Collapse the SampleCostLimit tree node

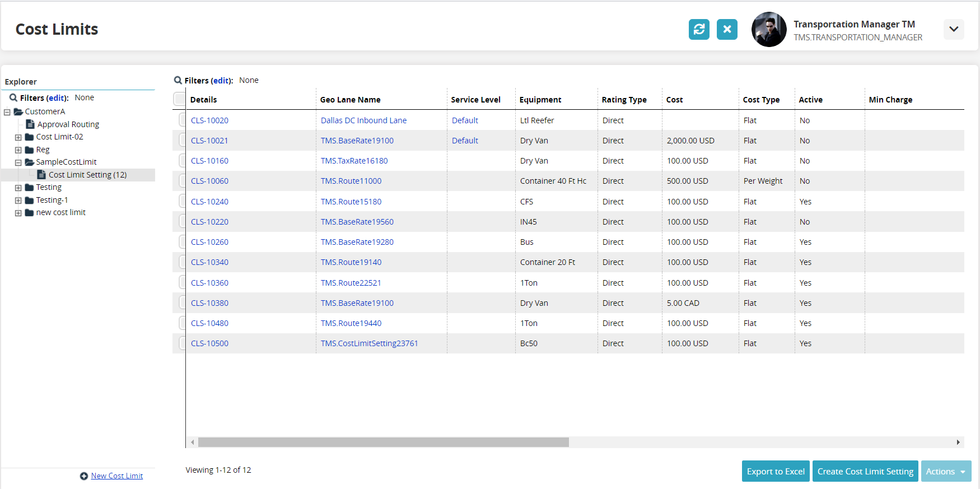18,162
